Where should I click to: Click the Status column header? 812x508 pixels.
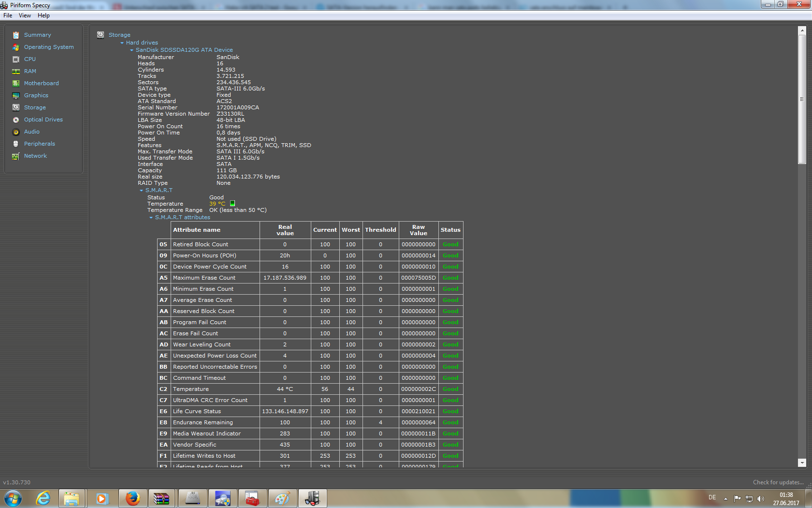point(450,230)
